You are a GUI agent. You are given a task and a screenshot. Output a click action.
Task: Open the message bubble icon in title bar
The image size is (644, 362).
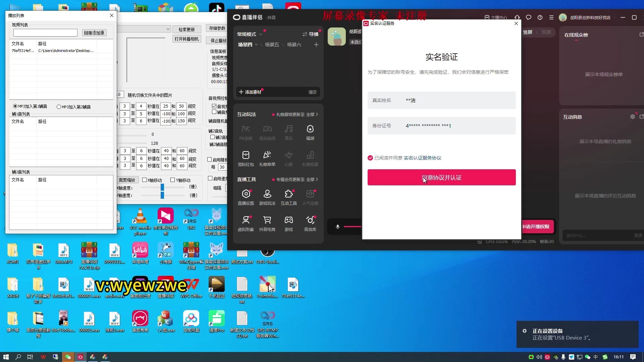click(x=528, y=17)
